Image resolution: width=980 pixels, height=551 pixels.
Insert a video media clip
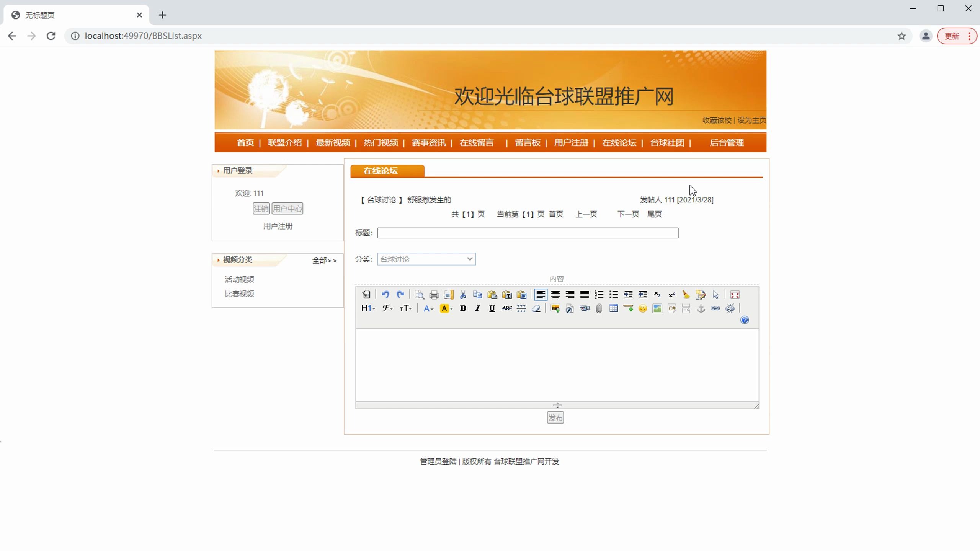(584, 308)
